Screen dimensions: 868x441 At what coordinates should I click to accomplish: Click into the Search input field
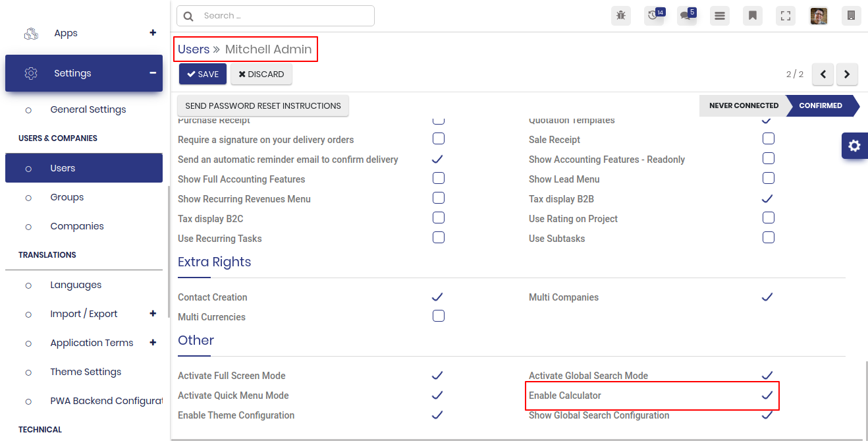pyautogui.click(x=276, y=16)
